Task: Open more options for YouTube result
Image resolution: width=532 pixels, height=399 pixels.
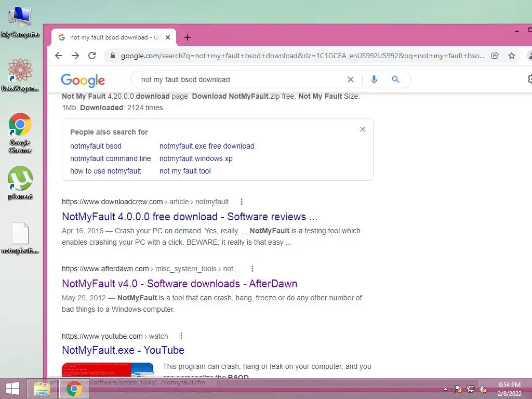Action: coord(181,336)
